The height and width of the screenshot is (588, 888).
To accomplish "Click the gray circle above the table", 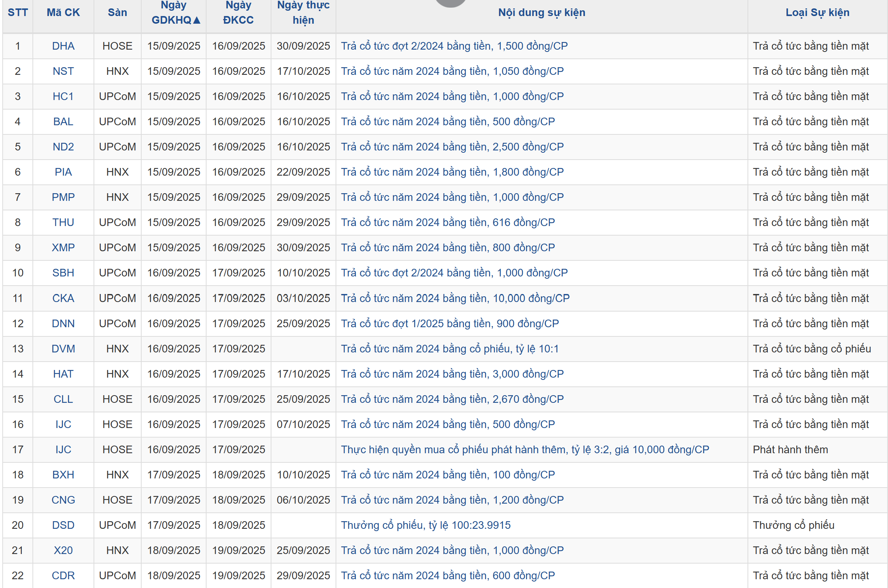I will pyautogui.click(x=450, y=3).
